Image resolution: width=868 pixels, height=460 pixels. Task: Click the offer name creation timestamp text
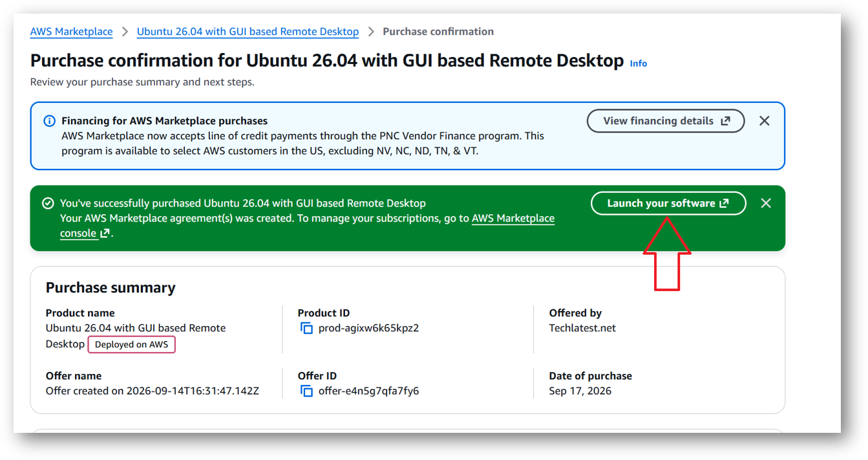pyautogui.click(x=153, y=391)
